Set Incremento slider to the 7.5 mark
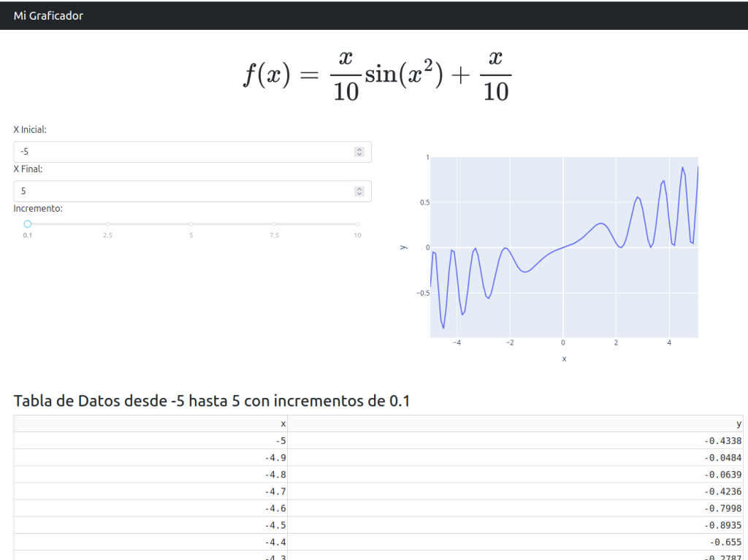This screenshot has width=748, height=560. coord(274,224)
